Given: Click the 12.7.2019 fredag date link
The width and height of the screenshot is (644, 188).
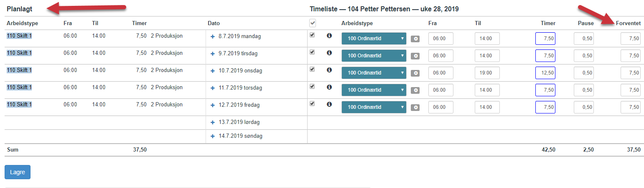Looking at the screenshot, I should point(239,105).
